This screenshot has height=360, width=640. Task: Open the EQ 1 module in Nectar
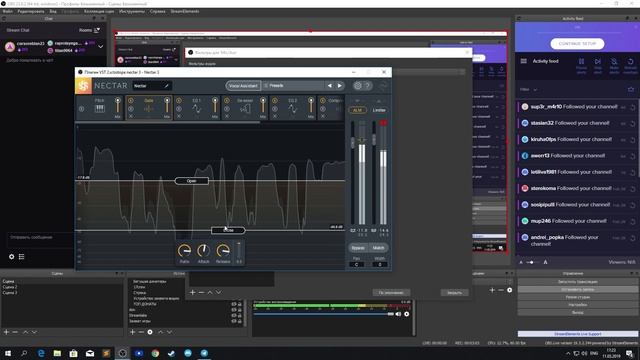tap(197, 108)
